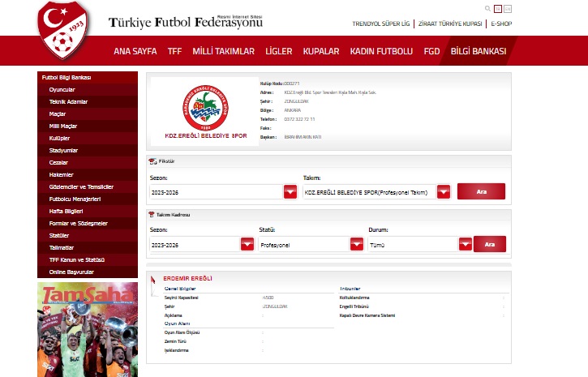Screen dimensions: 588x377
Task: Open Online Başvurular in sidebar
Action: [x=88, y=272]
